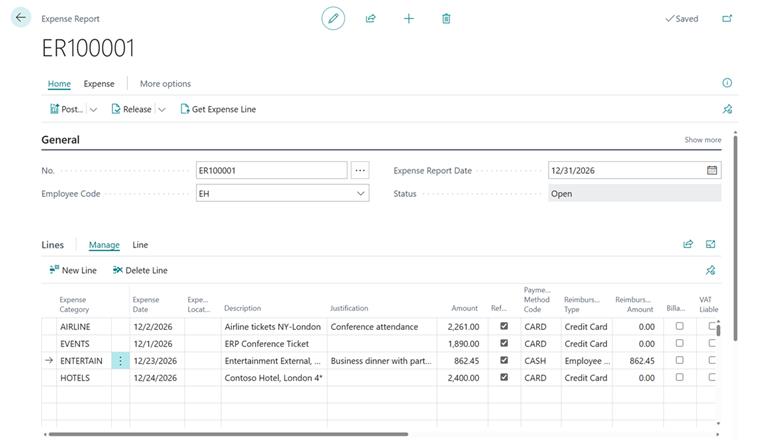Open calendar picker for Expense Report Date
The image size is (780, 440).
point(712,171)
